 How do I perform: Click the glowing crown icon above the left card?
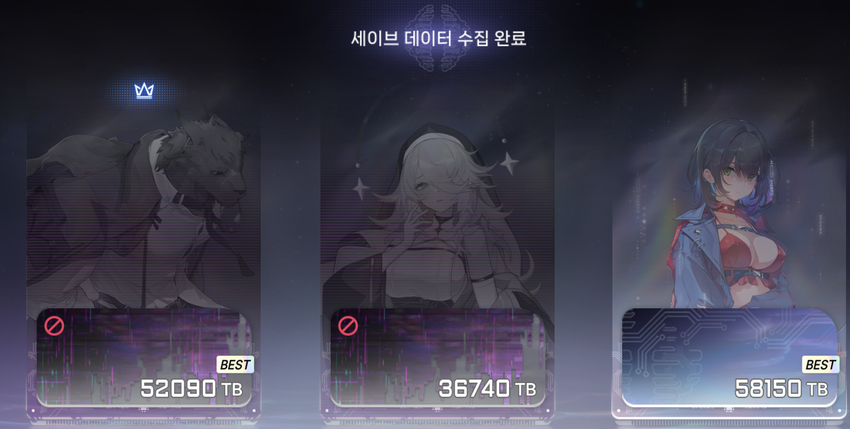coord(144,91)
